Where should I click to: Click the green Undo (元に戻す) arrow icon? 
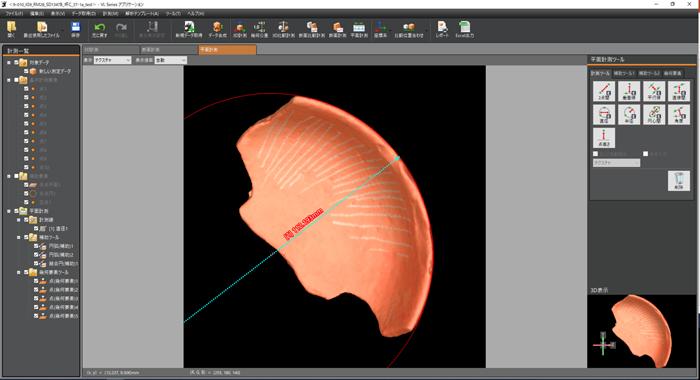100,29
